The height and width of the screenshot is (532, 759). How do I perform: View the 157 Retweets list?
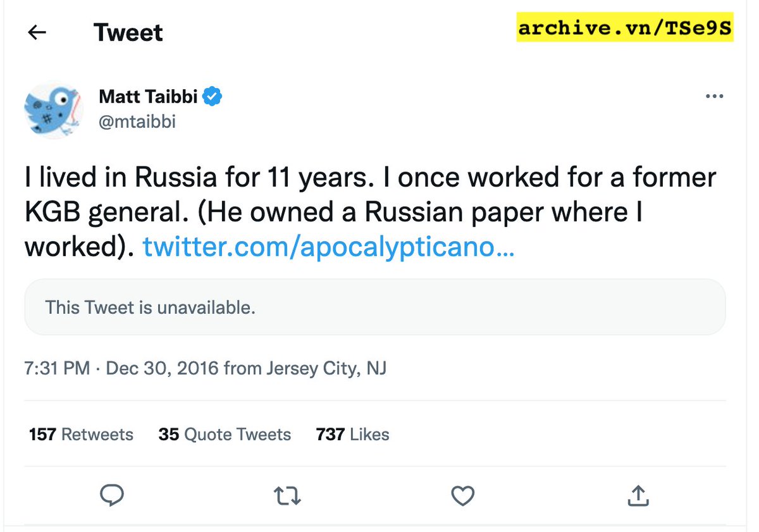[x=82, y=435]
